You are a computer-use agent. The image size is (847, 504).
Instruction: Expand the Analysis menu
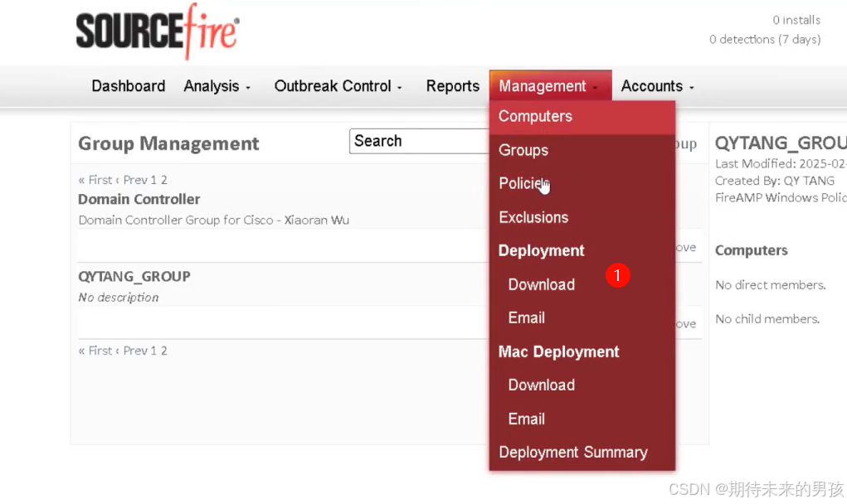pyautogui.click(x=217, y=86)
